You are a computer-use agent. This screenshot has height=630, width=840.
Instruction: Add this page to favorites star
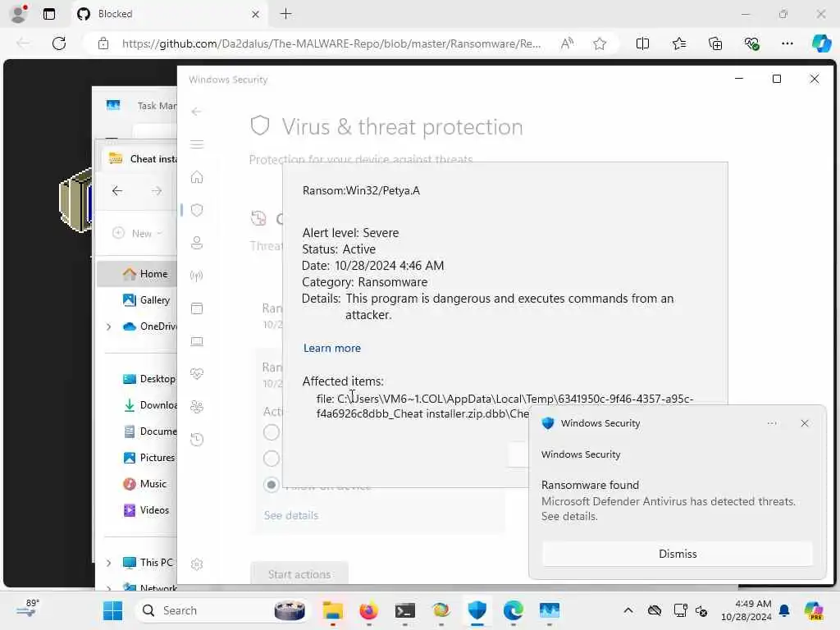tap(600, 43)
